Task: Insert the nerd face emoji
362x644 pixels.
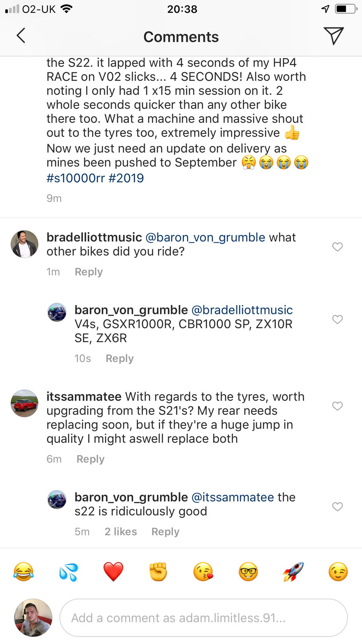Action: pyautogui.click(x=248, y=572)
